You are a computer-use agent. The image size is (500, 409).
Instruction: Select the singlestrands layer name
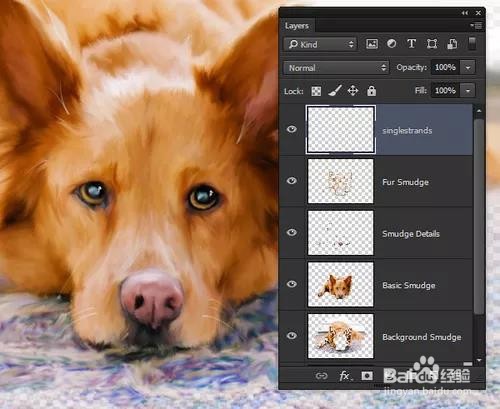[407, 131]
